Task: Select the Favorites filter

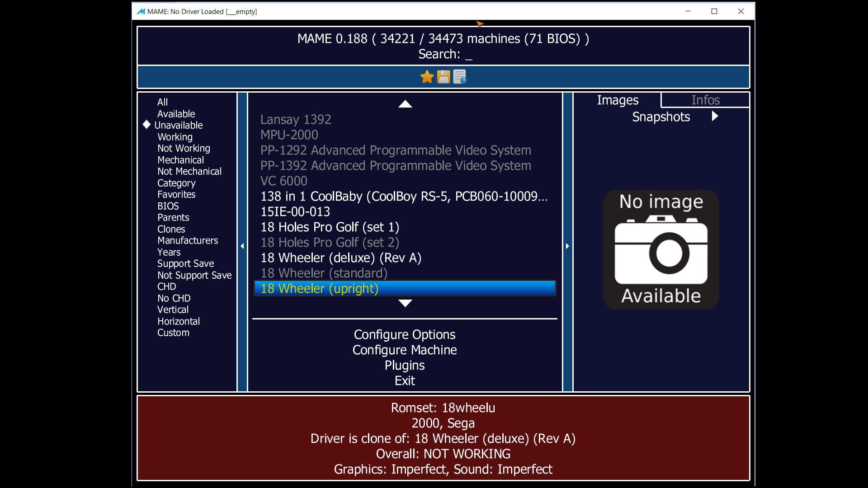Action: [x=176, y=194]
